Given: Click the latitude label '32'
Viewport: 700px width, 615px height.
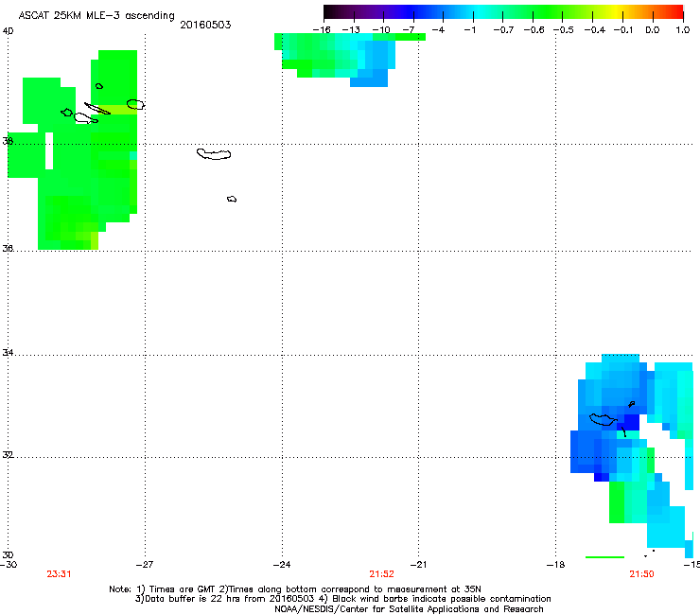Looking at the screenshot, I should 8,455.
